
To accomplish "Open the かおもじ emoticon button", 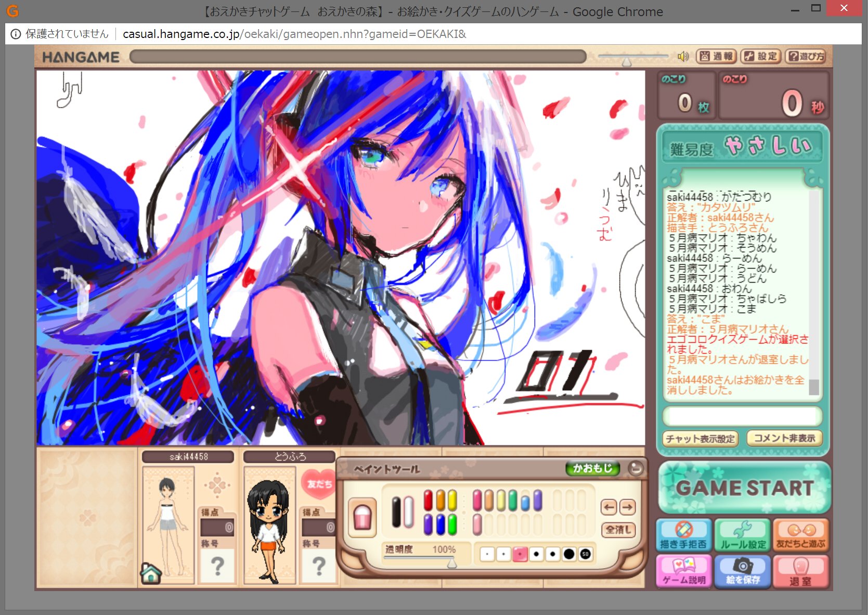I will coord(593,468).
